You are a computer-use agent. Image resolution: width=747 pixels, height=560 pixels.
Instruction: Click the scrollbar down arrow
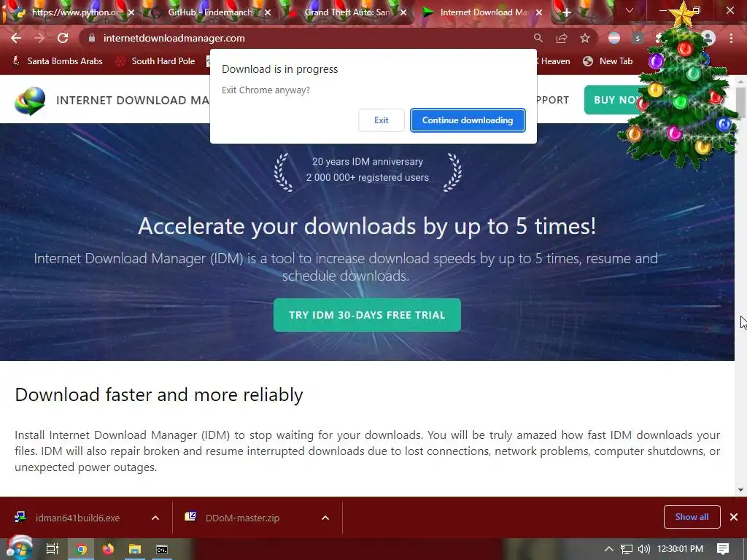740,489
